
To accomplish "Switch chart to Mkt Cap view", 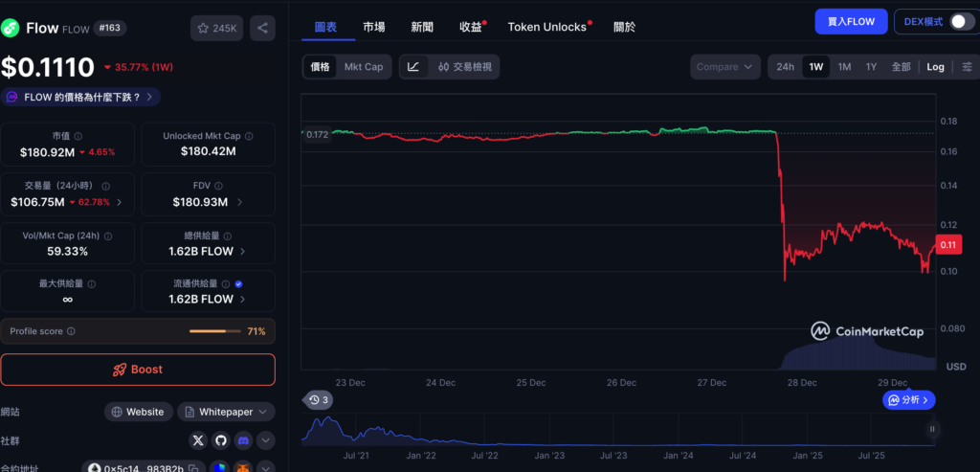I will [x=364, y=67].
